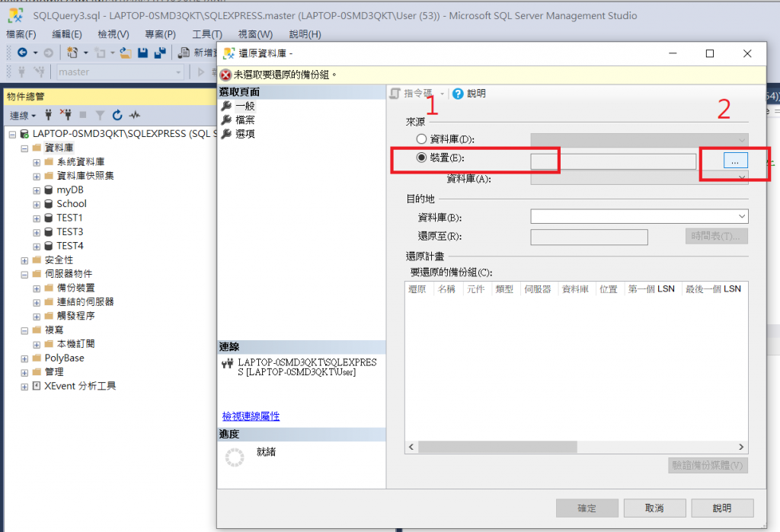Click the horizontal scrollbar thumb in backup sets
780x532 pixels.
[x=497, y=447]
